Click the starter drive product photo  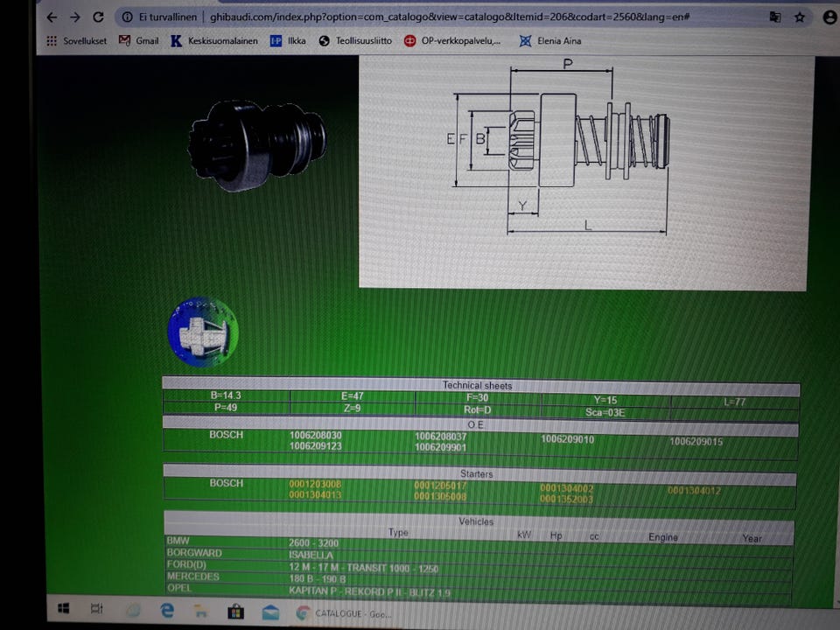point(257,145)
